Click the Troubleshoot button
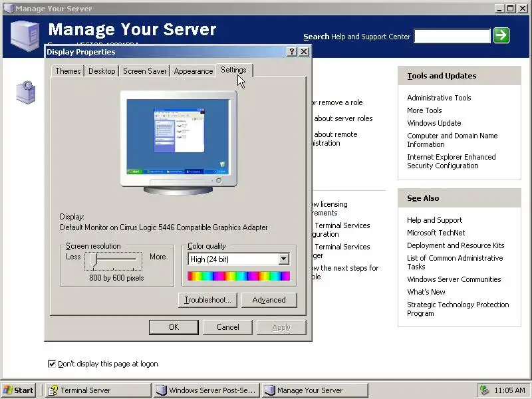Image resolution: width=532 pixels, height=399 pixels. click(x=207, y=300)
